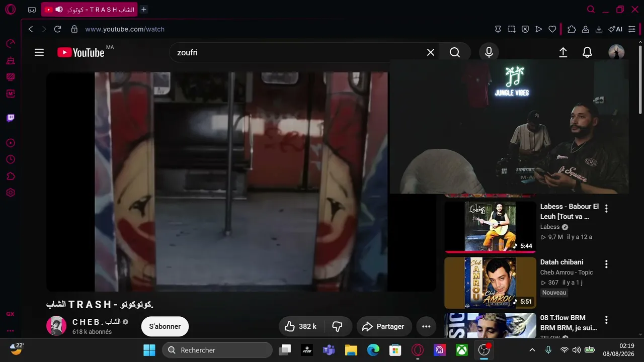This screenshot has width=644, height=362.
Task: Subscribe with the S'abonner button
Action: click(165, 326)
